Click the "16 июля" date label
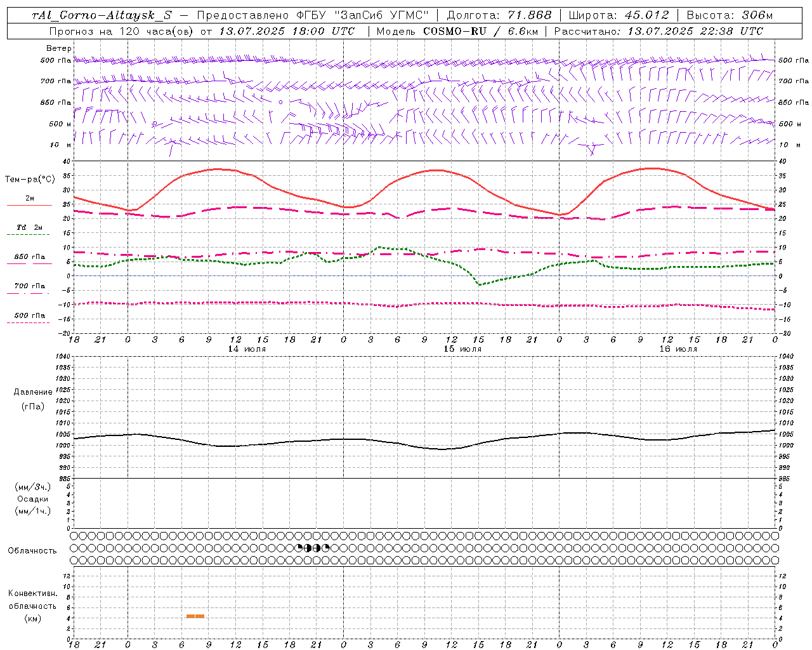 pos(678,349)
